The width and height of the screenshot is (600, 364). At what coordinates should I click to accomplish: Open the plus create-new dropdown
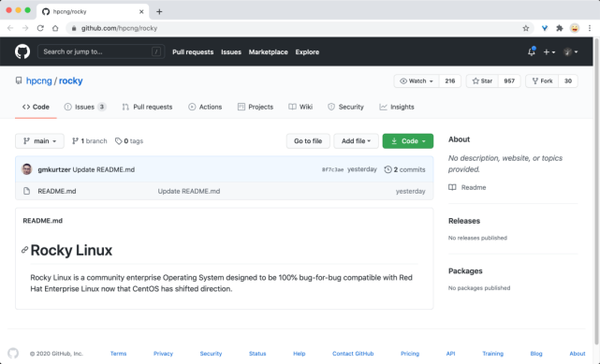click(x=549, y=52)
